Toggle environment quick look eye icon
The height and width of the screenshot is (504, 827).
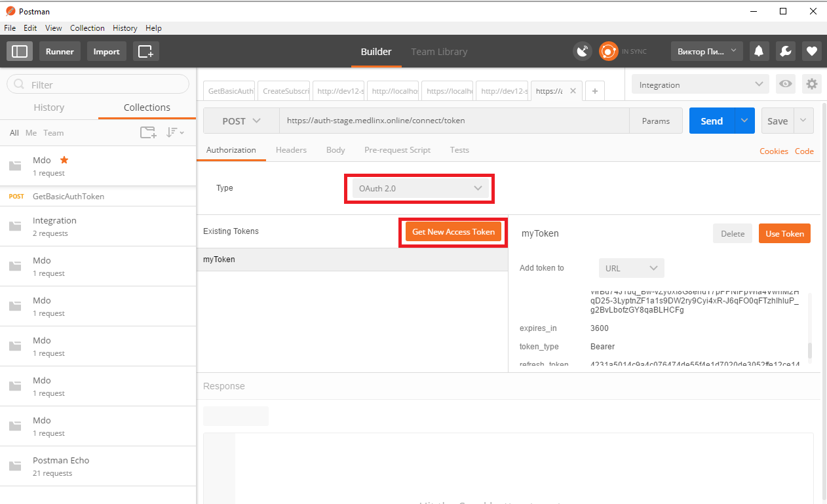784,84
